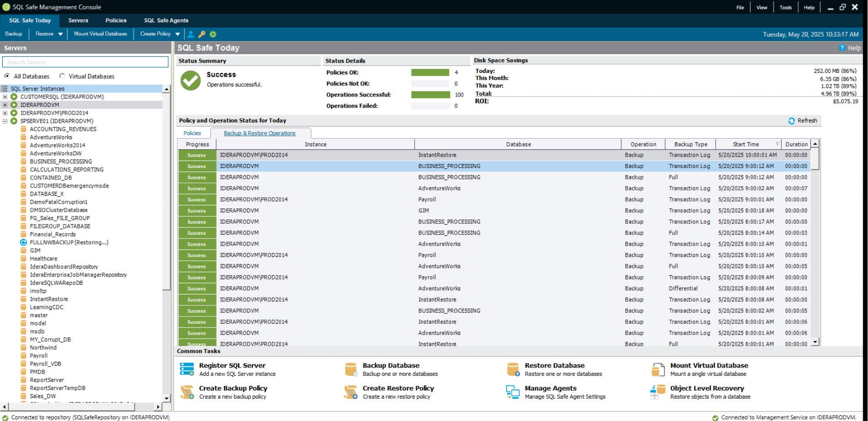Open the Restore dropdown arrow
The image size is (868, 421).
coord(60,34)
